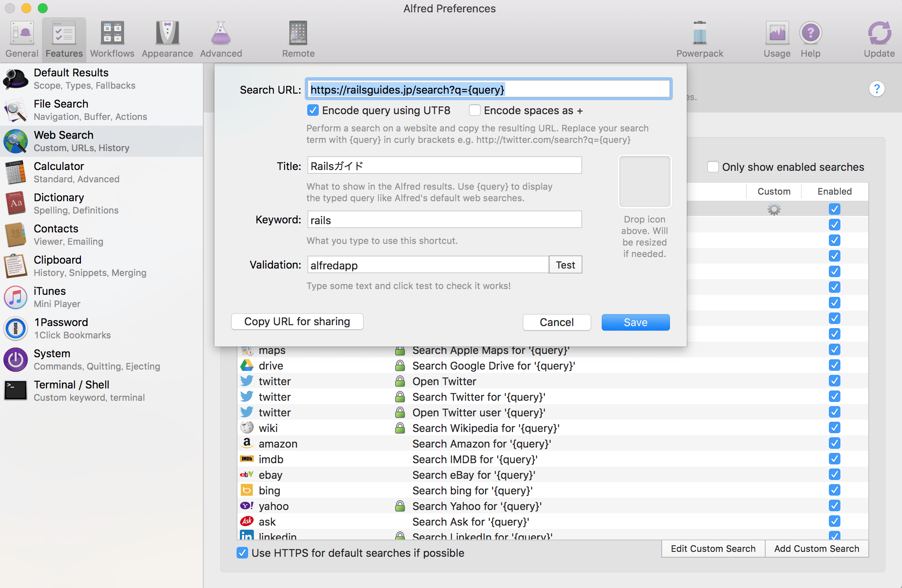Select the eBay search row icon
This screenshot has width=902, height=588.
247,475
